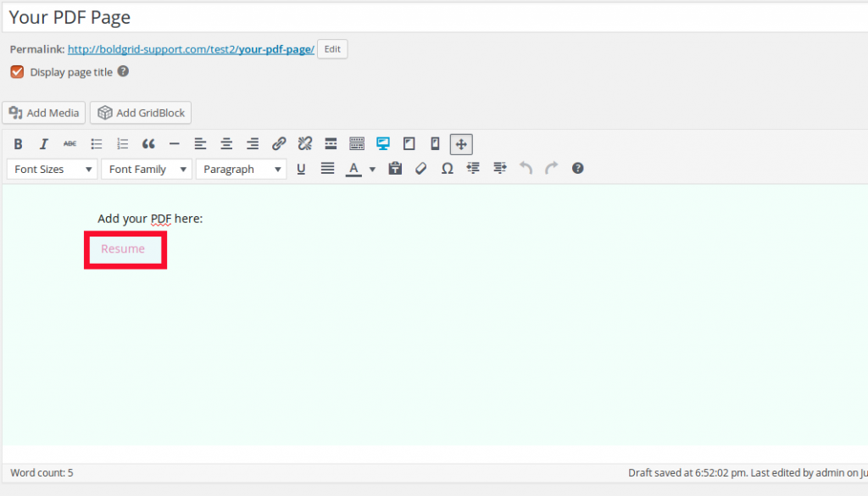
Task: Open the keyboard shortcuts help icon
Action: [x=577, y=169]
